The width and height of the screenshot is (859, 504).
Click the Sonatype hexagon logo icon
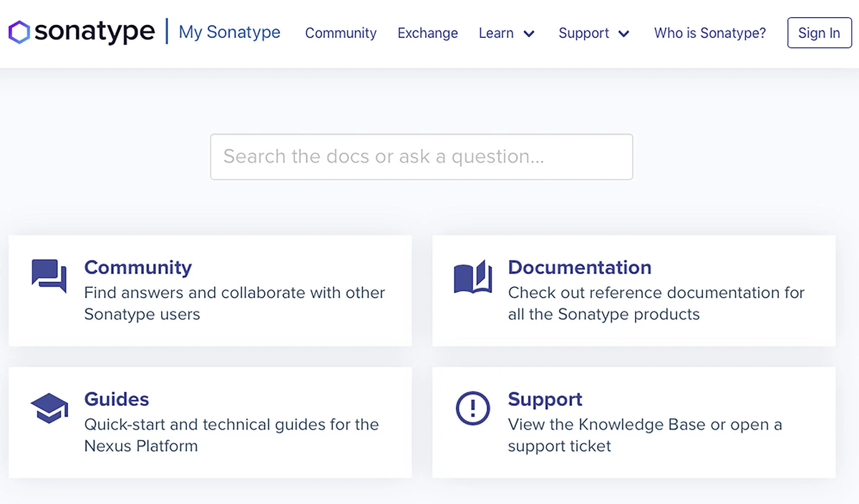[x=19, y=32]
